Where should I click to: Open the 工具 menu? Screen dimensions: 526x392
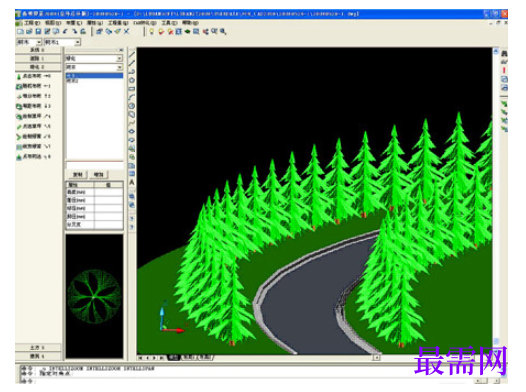click(169, 23)
